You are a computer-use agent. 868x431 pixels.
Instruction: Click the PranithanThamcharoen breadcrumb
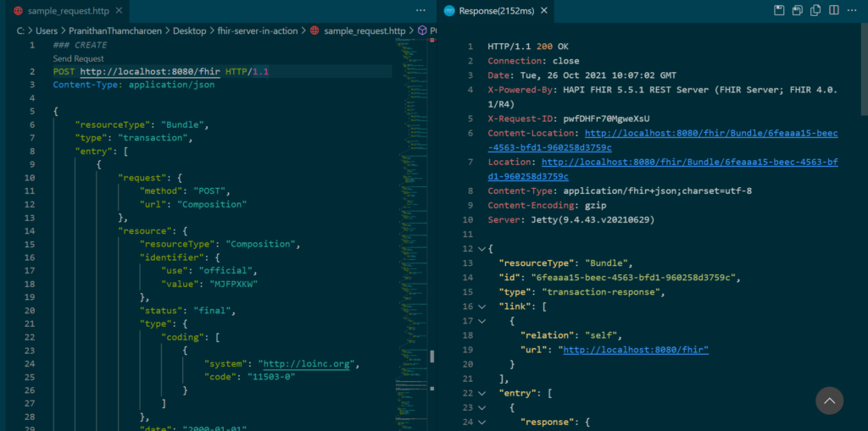115,31
